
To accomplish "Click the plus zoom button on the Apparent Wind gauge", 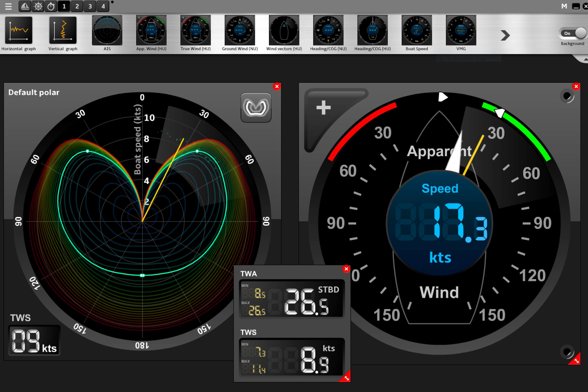I will pyautogui.click(x=323, y=108).
